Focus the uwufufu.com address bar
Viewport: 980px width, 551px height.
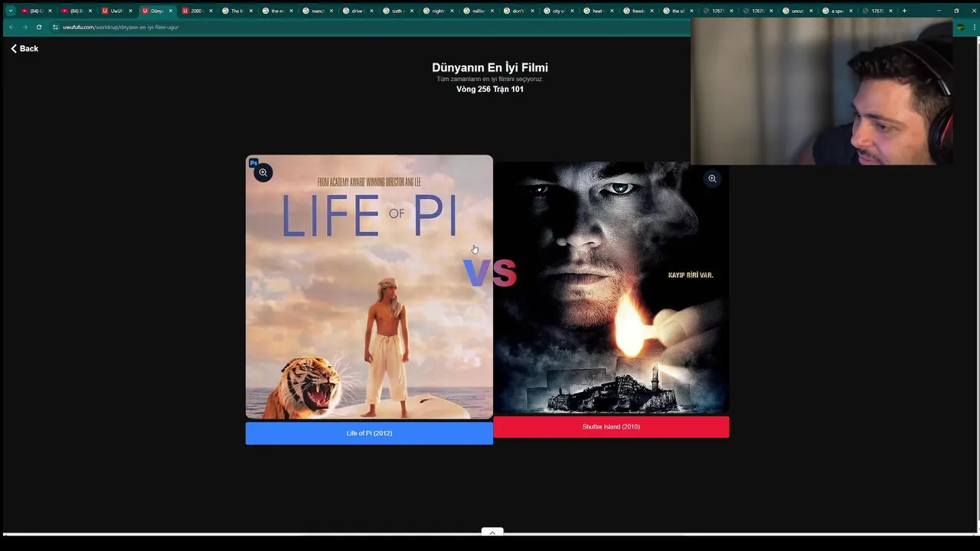(x=367, y=27)
